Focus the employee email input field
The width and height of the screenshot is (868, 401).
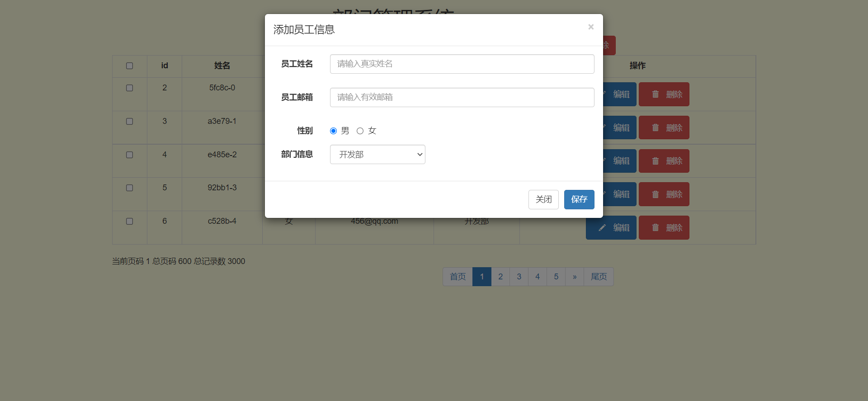(462, 97)
